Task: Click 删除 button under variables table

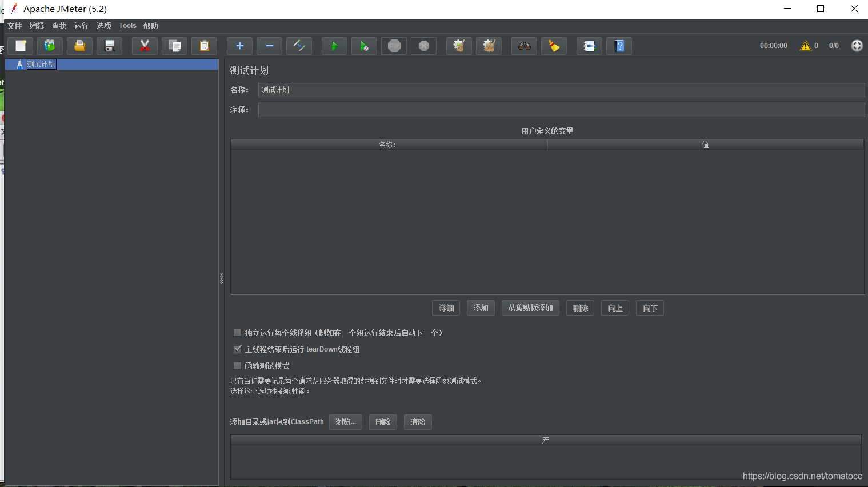Action: point(581,308)
